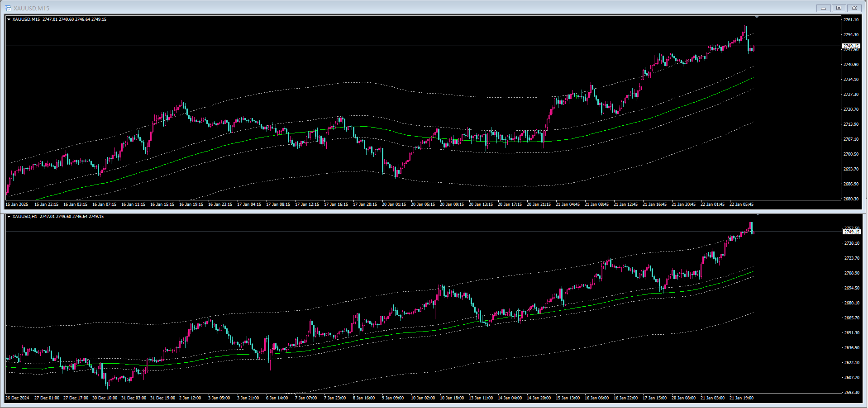
Task: Click the XAUUSD,M15 window title text
Action: tap(32, 8)
